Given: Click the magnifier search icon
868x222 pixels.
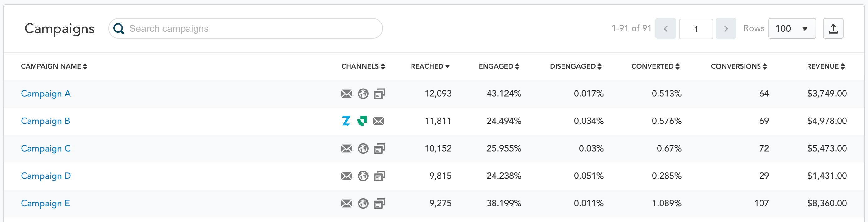Looking at the screenshot, I should [118, 29].
